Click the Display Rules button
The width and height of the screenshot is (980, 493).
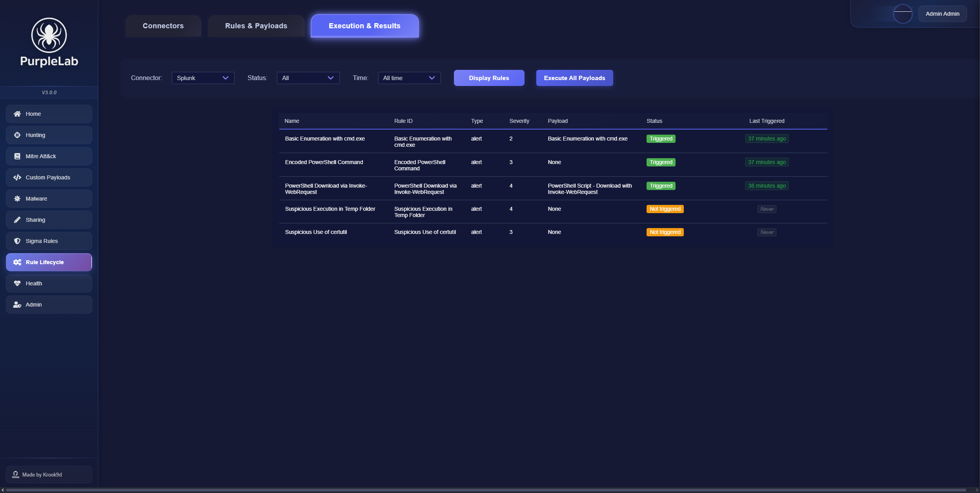tap(489, 78)
